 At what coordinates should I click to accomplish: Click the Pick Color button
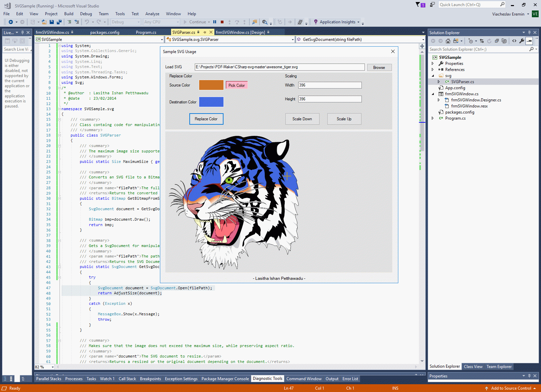pyautogui.click(x=237, y=85)
